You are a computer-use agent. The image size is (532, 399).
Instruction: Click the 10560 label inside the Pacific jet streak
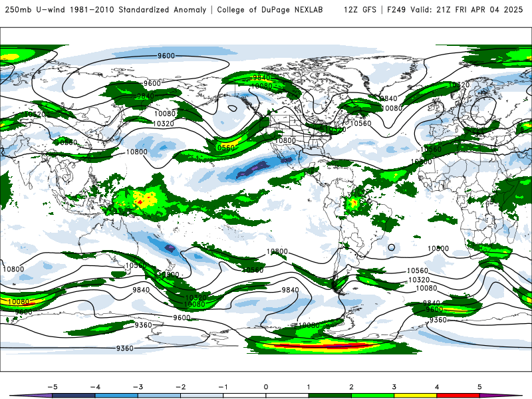[x=225, y=148]
